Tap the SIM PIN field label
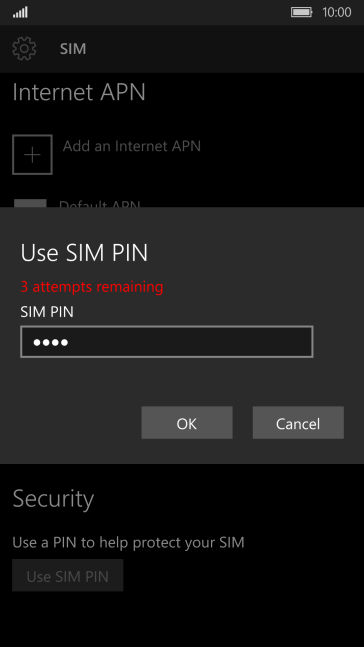364x647 pixels. point(47,312)
